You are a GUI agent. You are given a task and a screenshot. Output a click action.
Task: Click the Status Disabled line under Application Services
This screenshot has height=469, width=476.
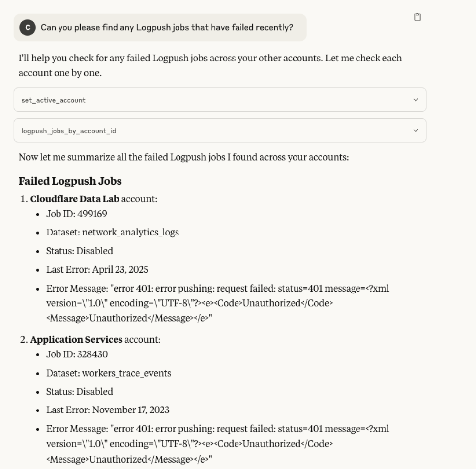[x=79, y=392]
